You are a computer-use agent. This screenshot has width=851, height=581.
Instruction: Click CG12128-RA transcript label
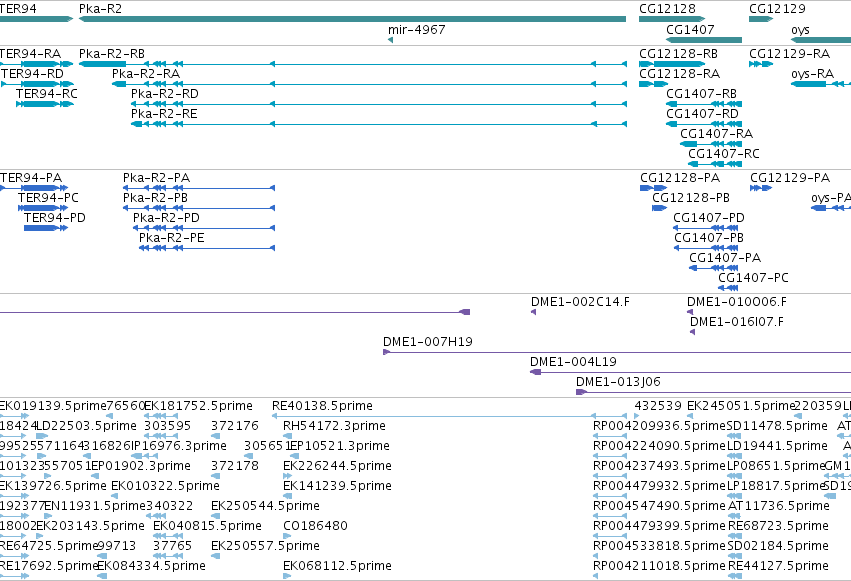pos(679,74)
